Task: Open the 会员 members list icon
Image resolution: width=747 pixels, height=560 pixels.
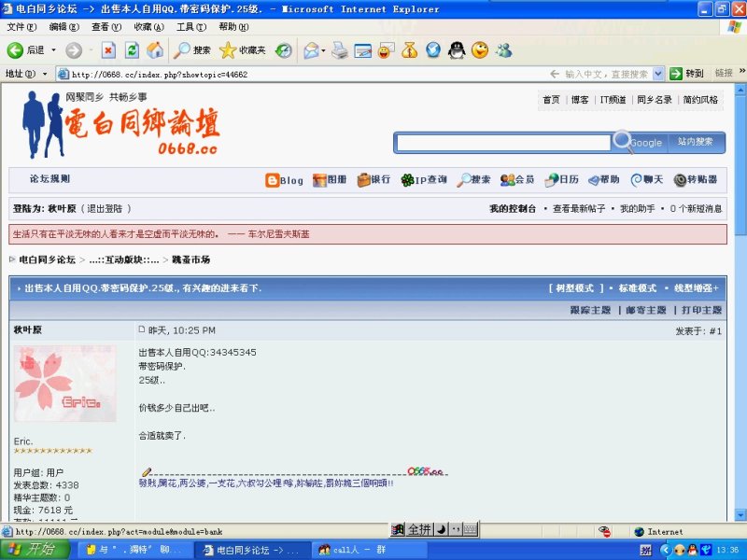Action: pyautogui.click(x=518, y=180)
